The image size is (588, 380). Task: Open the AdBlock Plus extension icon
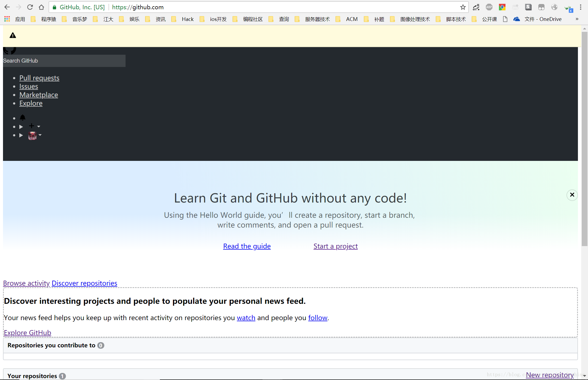tap(489, 7)
